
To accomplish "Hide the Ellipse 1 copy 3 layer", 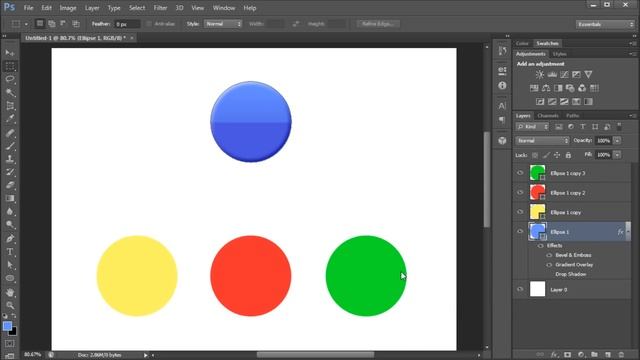I will pyautogui.click(x=520, y=173).
